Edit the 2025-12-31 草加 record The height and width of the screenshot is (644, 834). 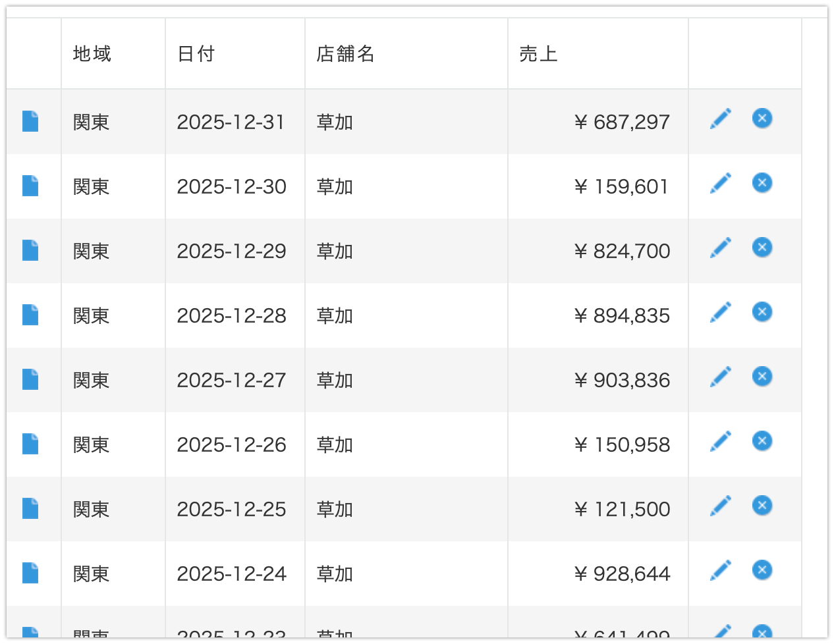tap(721, 119)
